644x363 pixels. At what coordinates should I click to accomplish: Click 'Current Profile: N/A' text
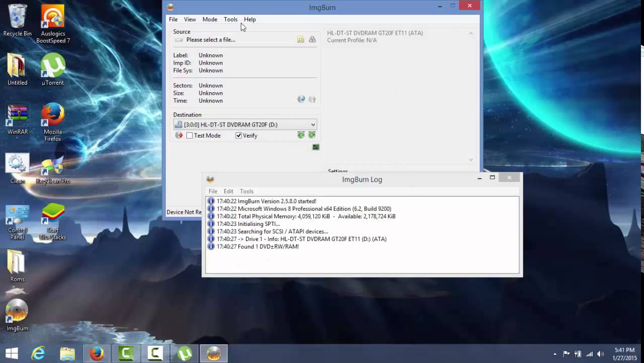coord(352,40)
